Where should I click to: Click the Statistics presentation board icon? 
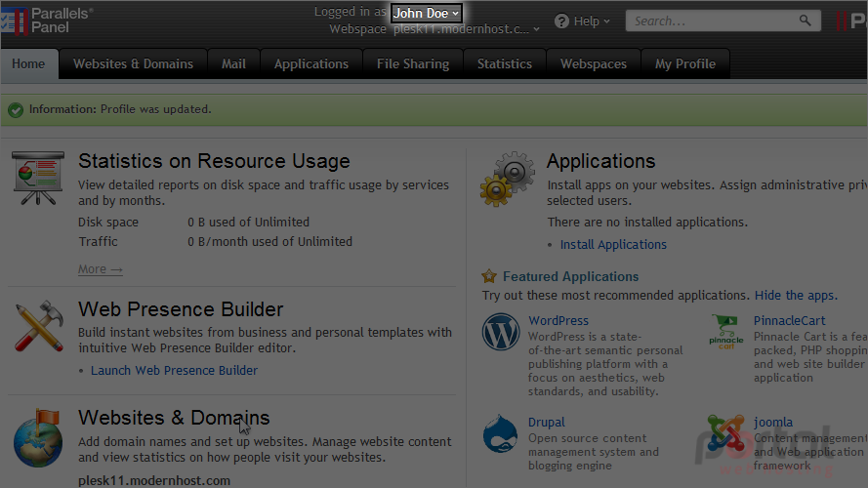[38, 178]
